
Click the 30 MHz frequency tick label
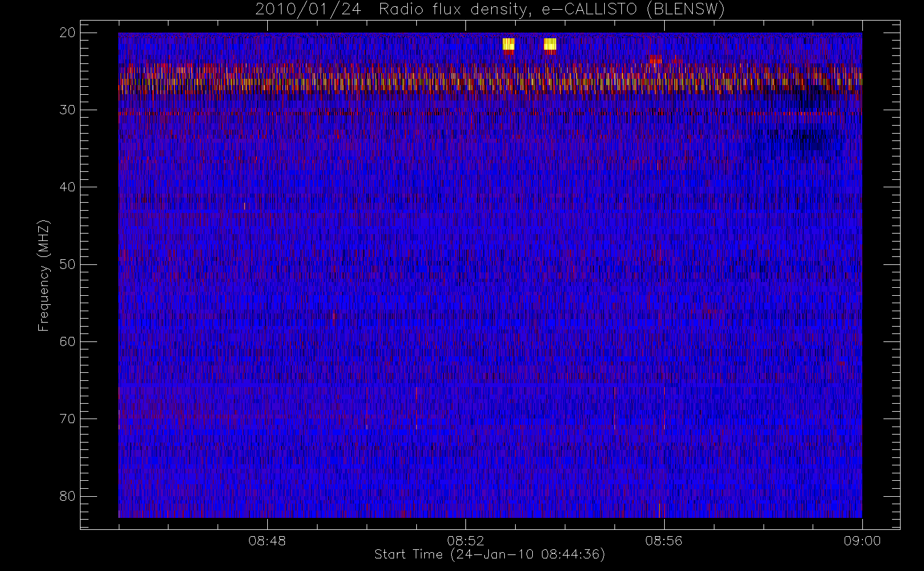pos(67,110)
